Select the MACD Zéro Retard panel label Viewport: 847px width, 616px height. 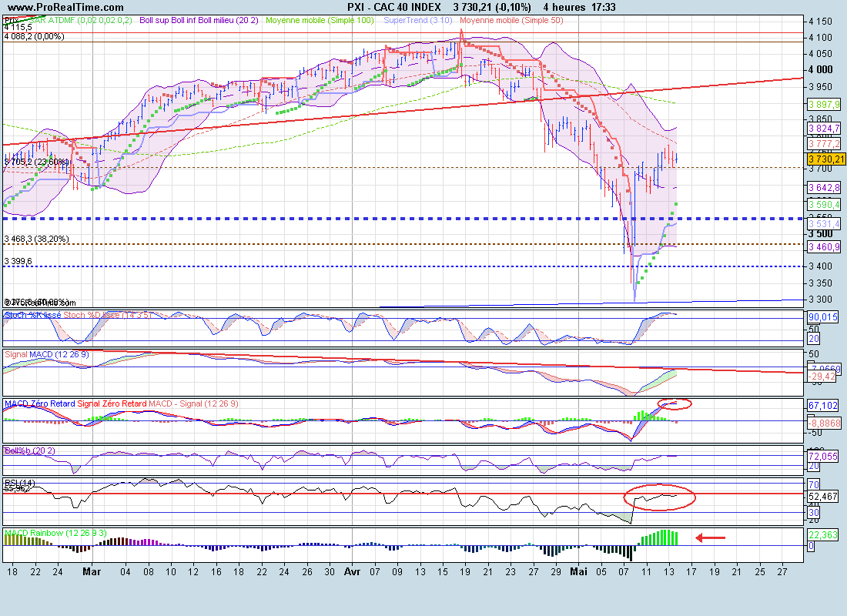tap(39, 403)
